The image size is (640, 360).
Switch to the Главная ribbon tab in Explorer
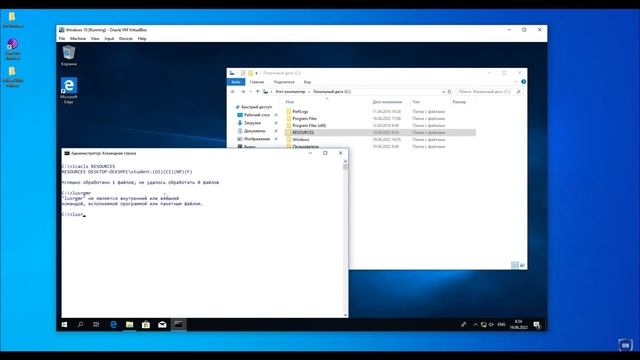pyautogui.click(x=257, y=82)
